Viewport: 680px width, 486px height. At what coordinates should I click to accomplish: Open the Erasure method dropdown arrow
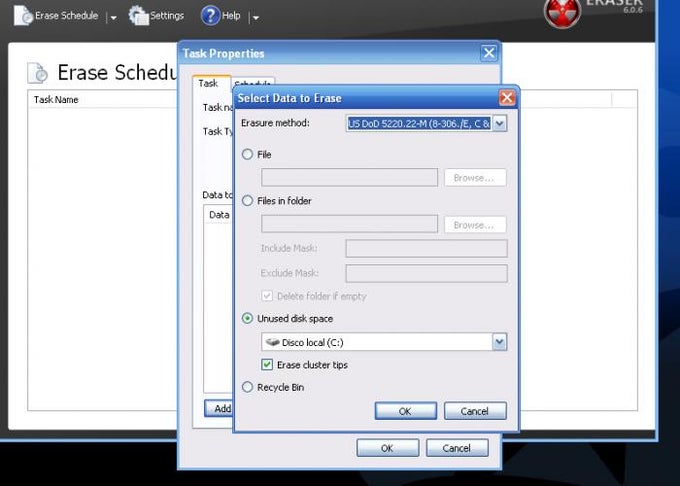point(499,124)
